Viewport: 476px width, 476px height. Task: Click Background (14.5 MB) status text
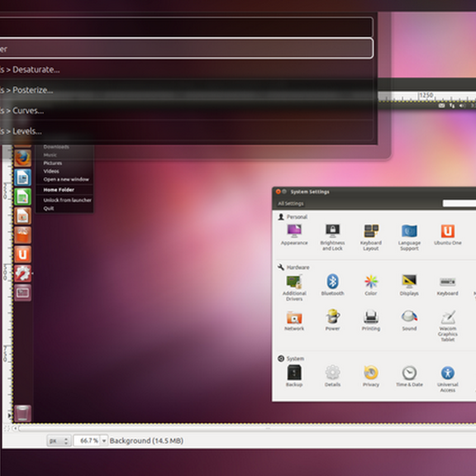coord(146,441)
